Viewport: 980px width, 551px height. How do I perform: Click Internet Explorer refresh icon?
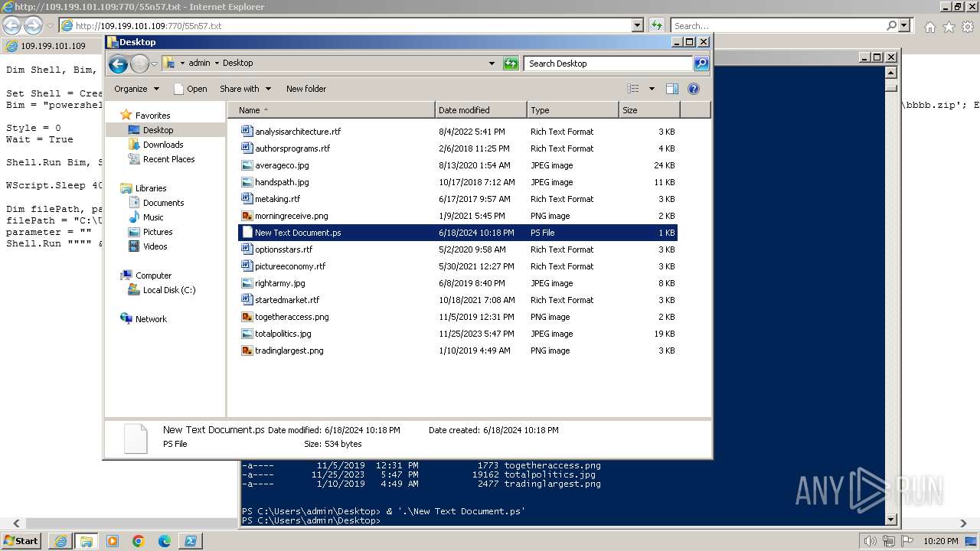coord(656,25)
